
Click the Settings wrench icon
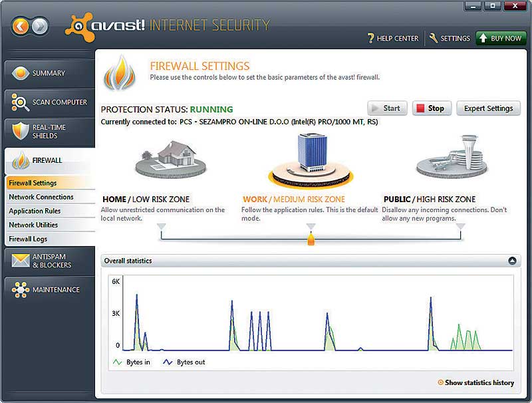click(x=434, y=38)
